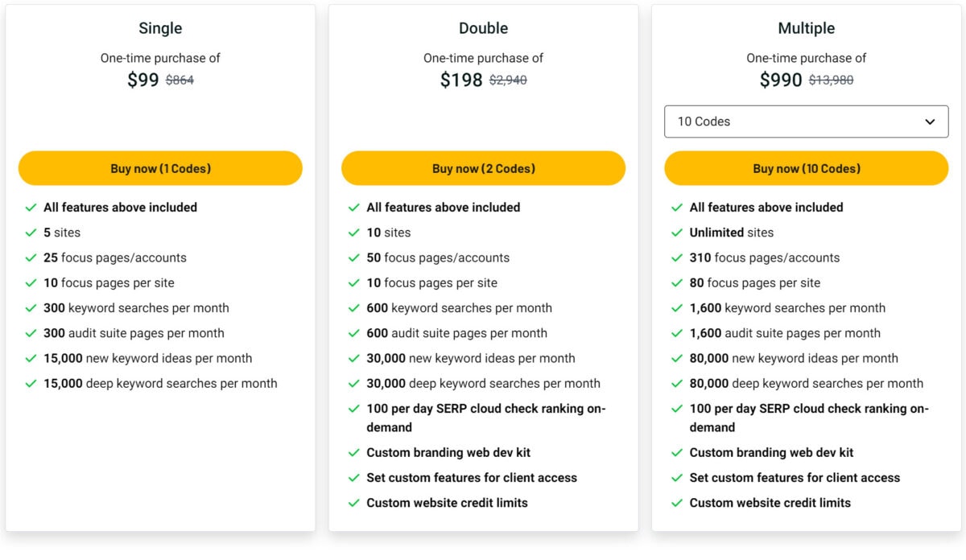
Task: Click 'Buy now (10 Codes)' for Multiple plan
Action: coord(806,168)
